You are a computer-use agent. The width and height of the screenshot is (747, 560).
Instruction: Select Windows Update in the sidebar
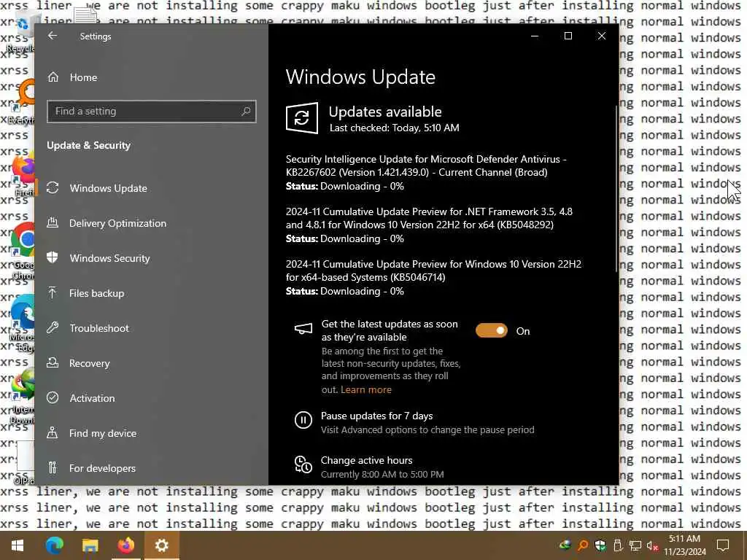coord(108,188)
